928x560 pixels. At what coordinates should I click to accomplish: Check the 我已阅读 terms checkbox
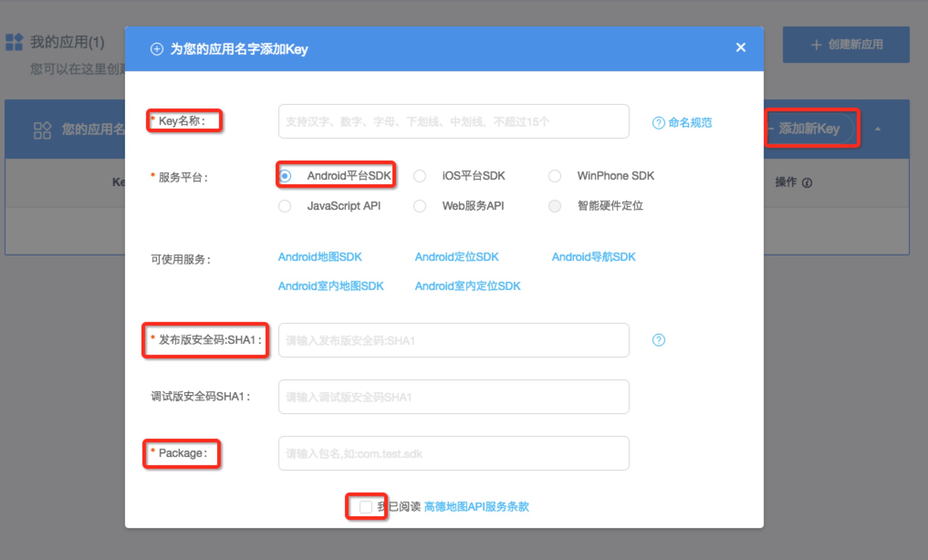[365, 507]
